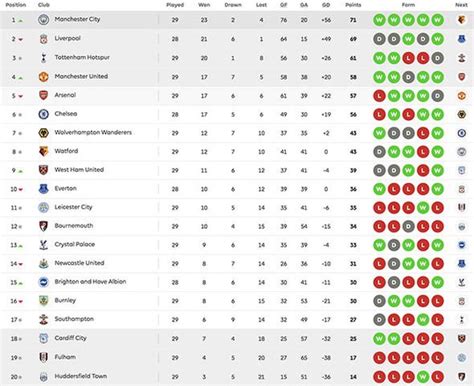Click Liverpool's first grey D form circle
The width and height of the screenshot is (474, 386).
[x=379, y=39]
